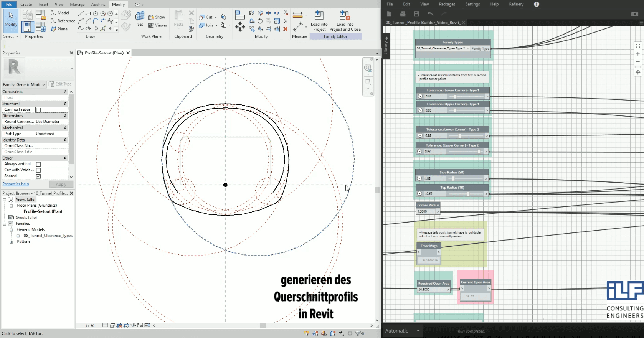The width and height of the screenshot is (644, 338).
Task: Click the Dynamo info alert icon
Action: pos(537,4)
